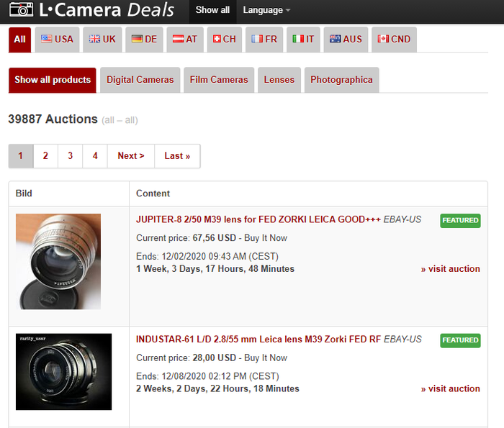Open the JUPITER-8 2/50 M39 lens listing
This screenshot has width=504, height=428.
(x=258, y=219)
